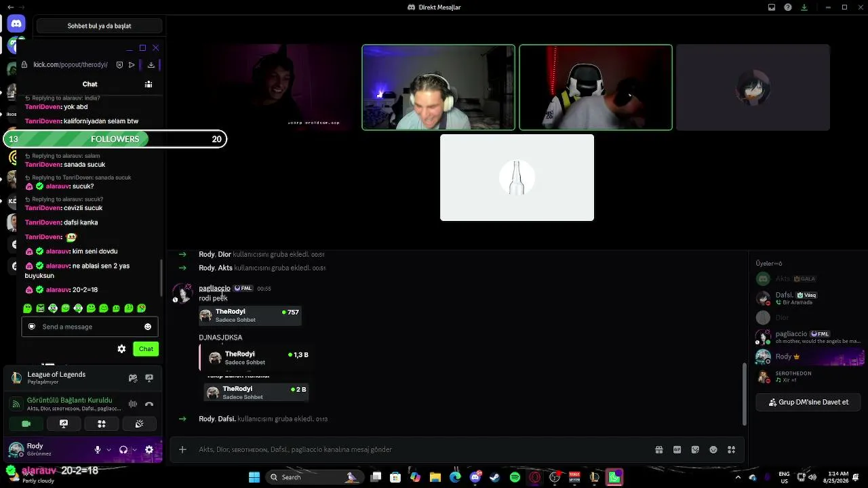Select member Dafsi. in member list

808,298
